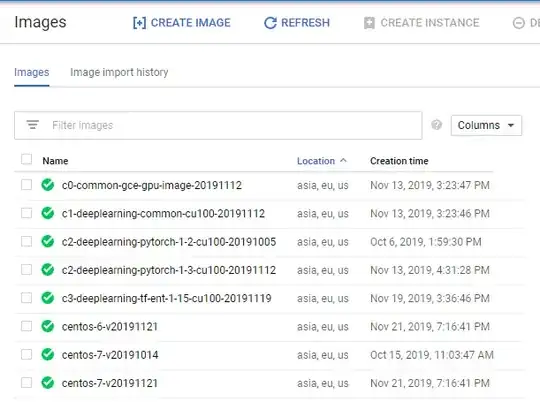Click creation time Nov 13, 2019, 4:31:28 PM

pyautogui.click(x=430, y=270)
